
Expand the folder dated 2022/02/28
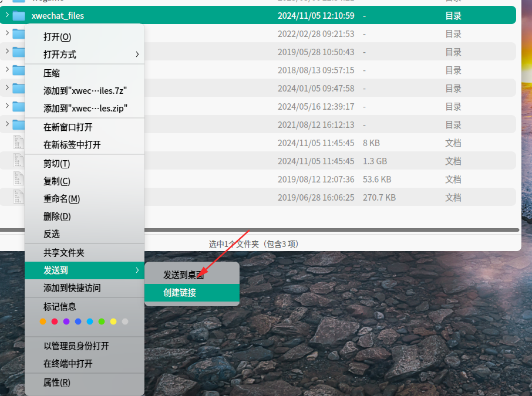click(x=7, y=33)
